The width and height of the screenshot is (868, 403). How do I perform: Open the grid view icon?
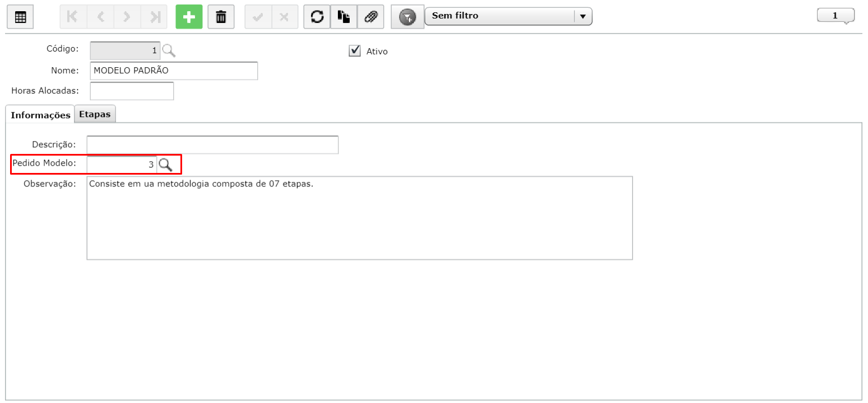[x=20, y=17]
